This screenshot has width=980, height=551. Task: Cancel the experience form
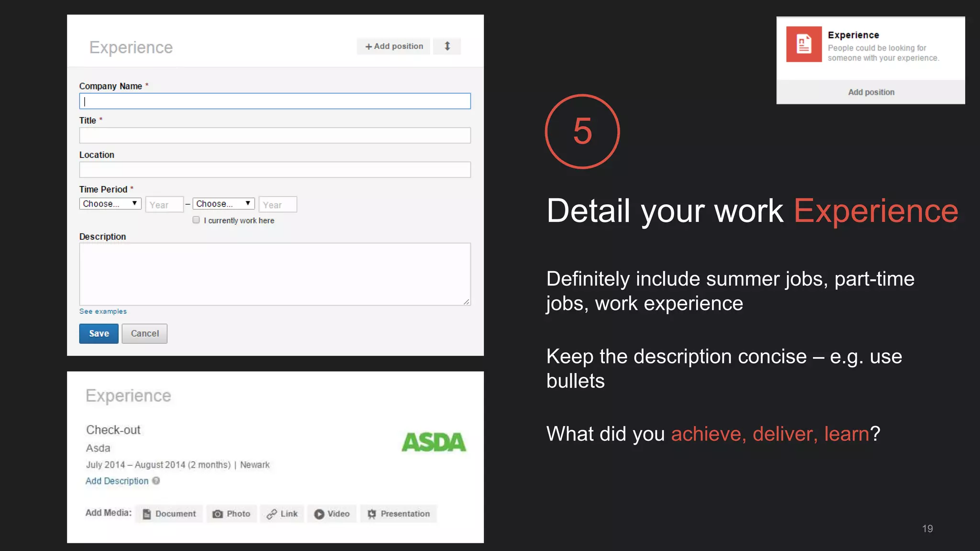(x=145, y=333)
